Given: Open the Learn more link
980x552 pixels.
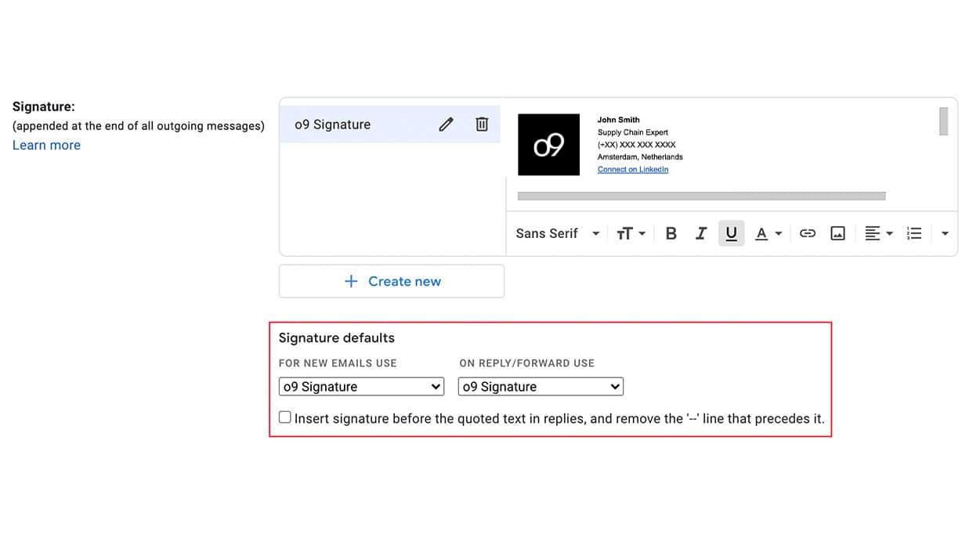Looking at the screenshot, I should (x=46, y=145).
